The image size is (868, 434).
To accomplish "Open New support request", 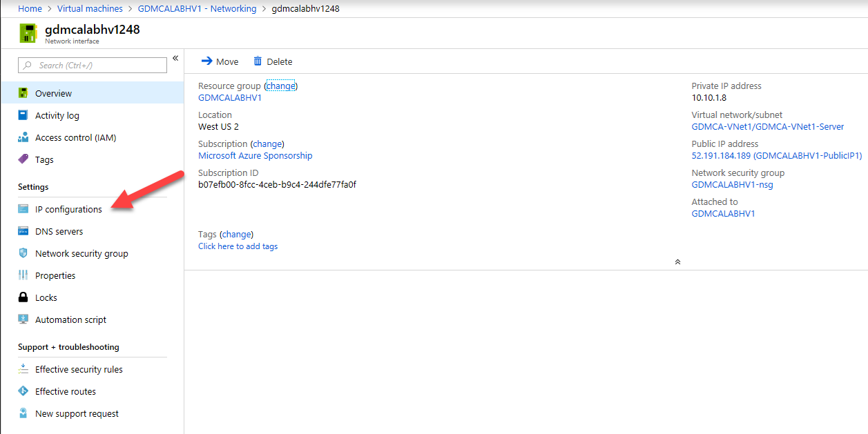I will click(92, 413).
